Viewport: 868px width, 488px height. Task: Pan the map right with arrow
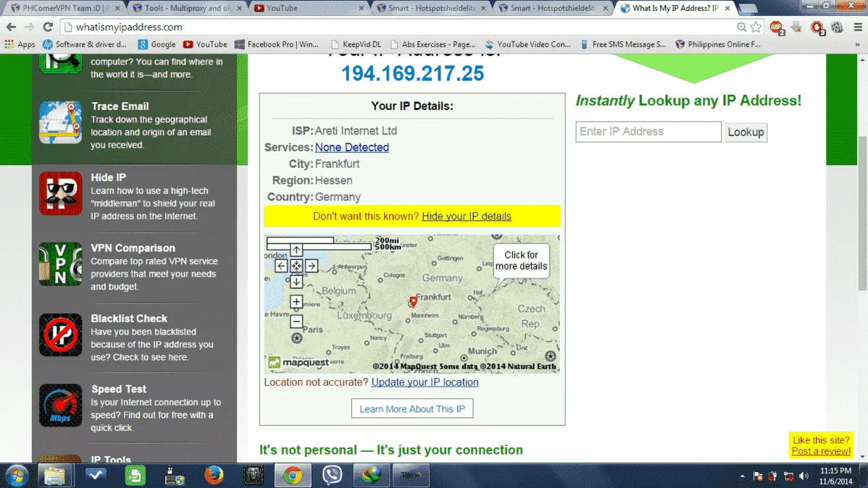[312, 266]
